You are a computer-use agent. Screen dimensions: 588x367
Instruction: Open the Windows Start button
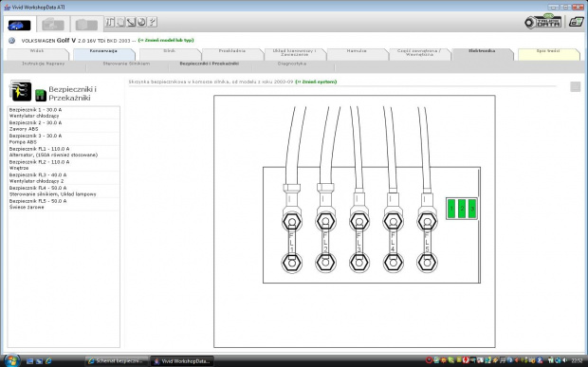click(x=11, y=360)
